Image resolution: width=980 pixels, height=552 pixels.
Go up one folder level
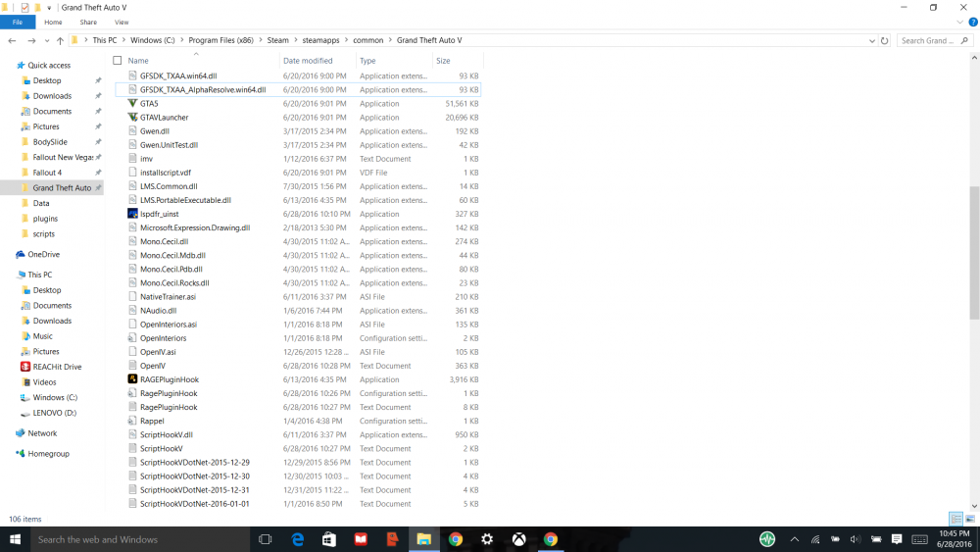pyautogui.click(x=60, y=40)
